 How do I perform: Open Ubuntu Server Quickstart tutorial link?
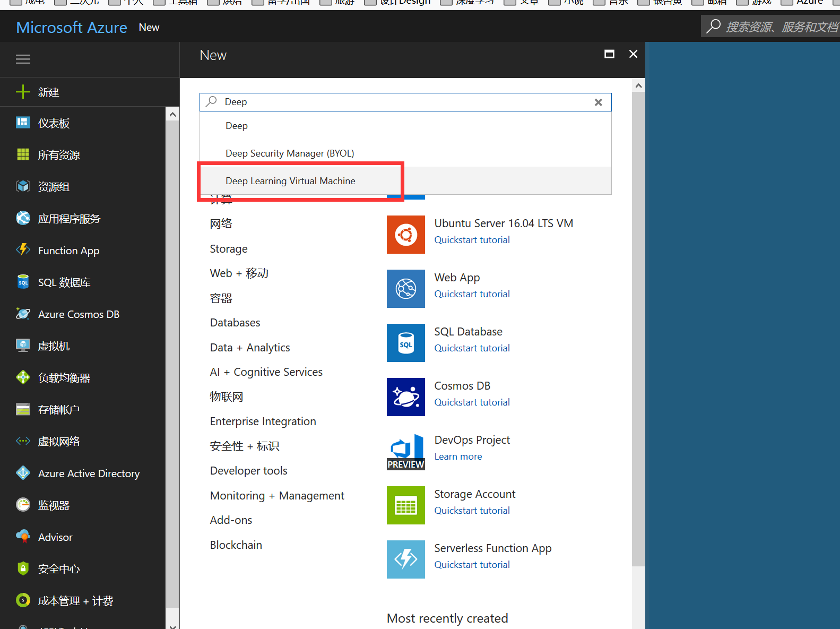click(472, 240)
